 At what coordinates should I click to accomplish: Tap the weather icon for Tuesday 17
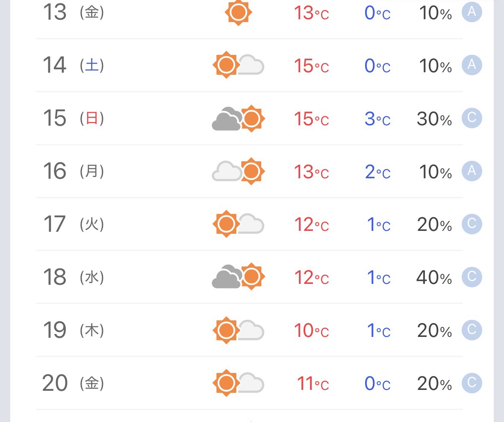click(238, 224)
